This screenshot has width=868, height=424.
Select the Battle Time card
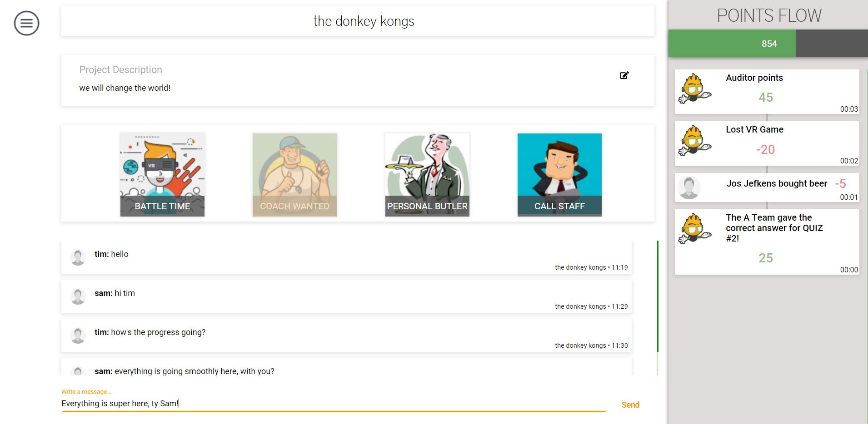point(162,175)
